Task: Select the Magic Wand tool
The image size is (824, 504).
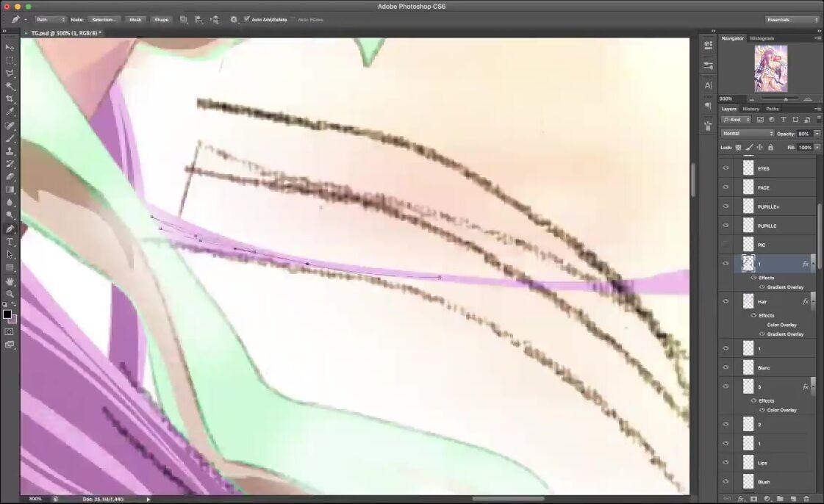Action: pos(10,86)
